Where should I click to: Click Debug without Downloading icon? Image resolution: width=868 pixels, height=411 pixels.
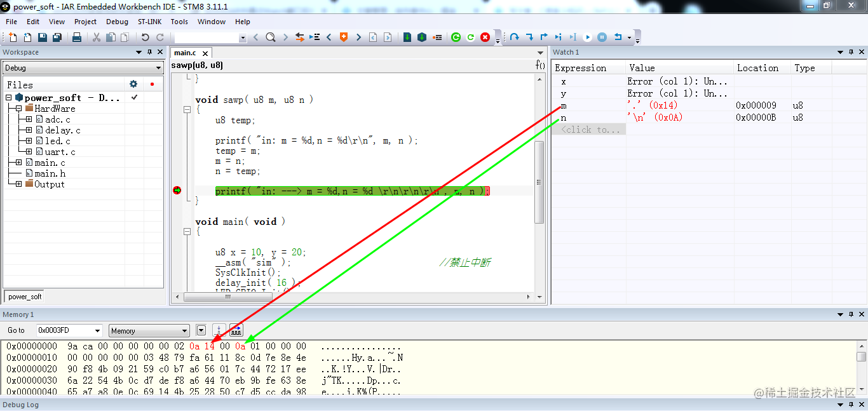(422, 37)
